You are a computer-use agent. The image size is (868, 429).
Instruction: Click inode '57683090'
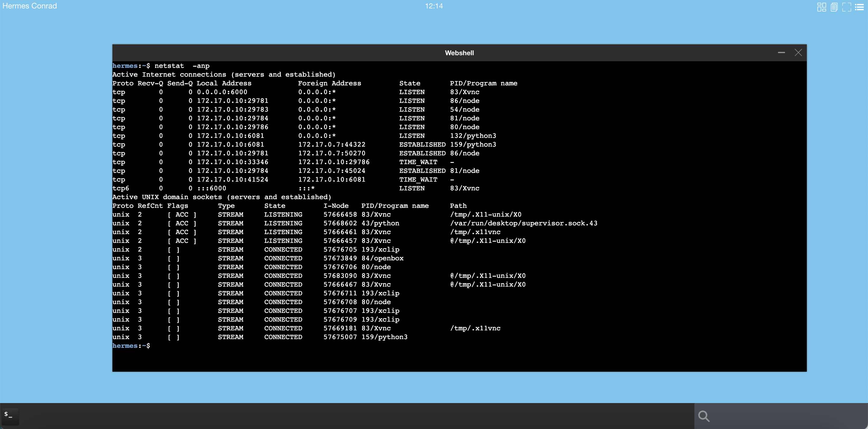tap(340, 276)
